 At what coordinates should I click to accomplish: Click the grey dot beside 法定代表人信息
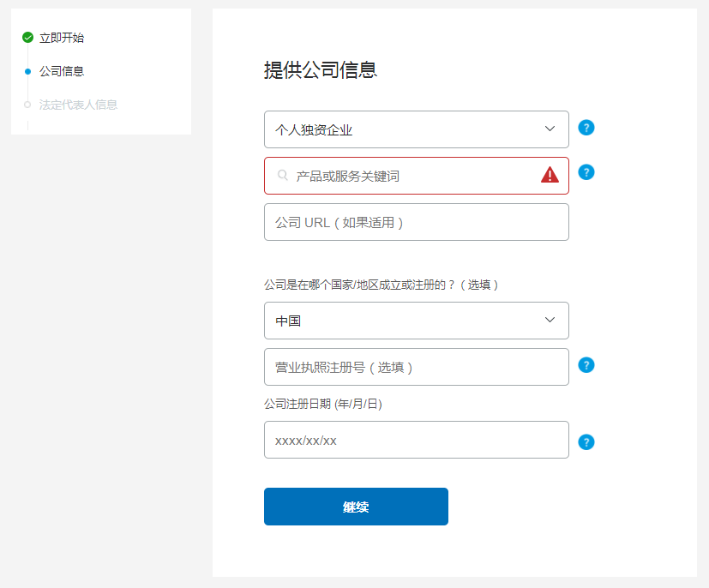click(x=27, y=105)
